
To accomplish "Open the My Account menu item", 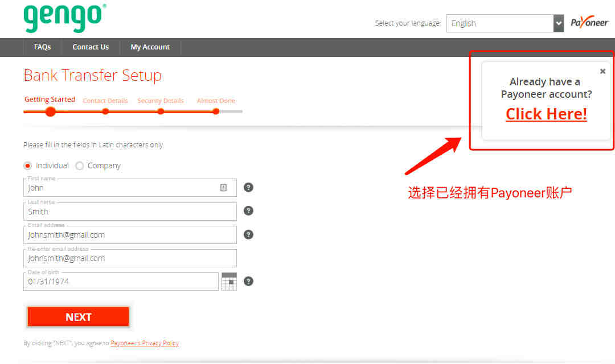I will pos(150,47).
